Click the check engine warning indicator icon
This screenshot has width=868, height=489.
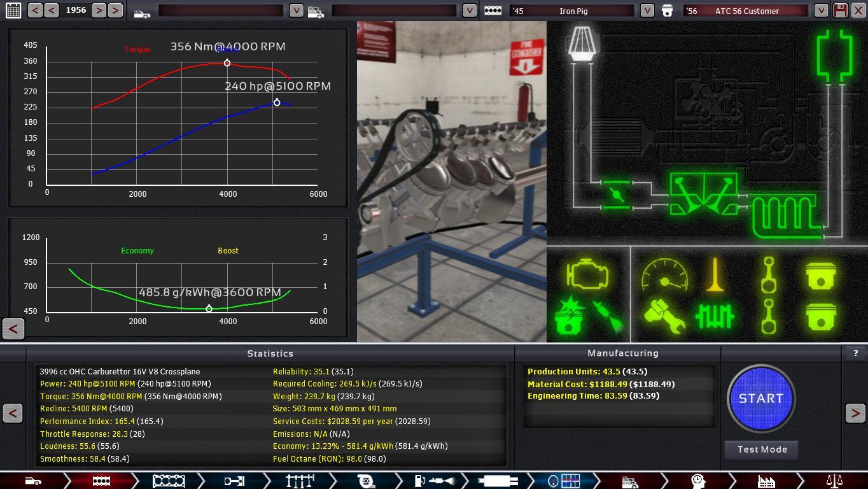point(587,276)
